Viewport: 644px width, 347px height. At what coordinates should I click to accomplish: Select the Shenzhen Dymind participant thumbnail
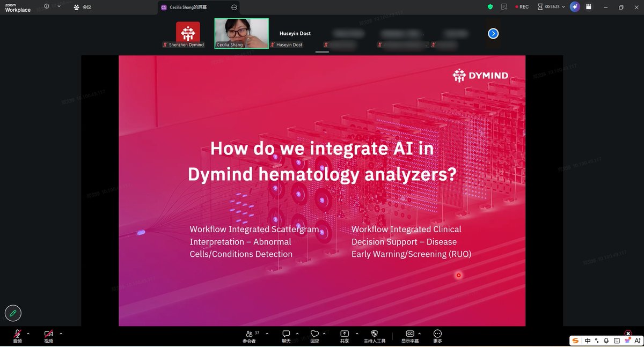coord(188,35)
